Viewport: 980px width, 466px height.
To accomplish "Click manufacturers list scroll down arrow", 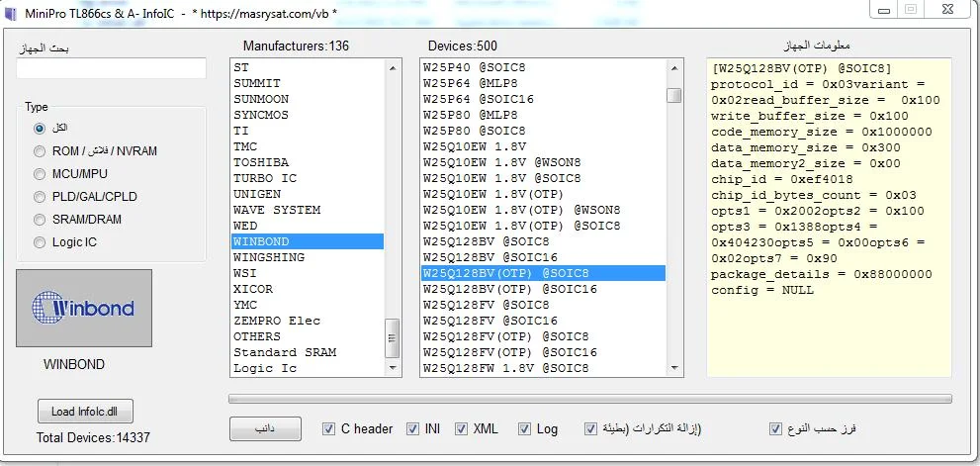I will click(x=393, y=368).
